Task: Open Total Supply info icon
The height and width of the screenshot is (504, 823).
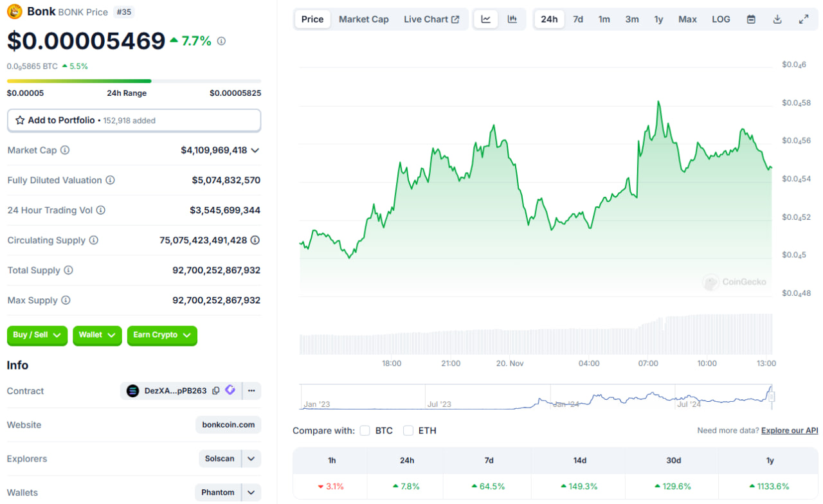Action: [68, 270]
